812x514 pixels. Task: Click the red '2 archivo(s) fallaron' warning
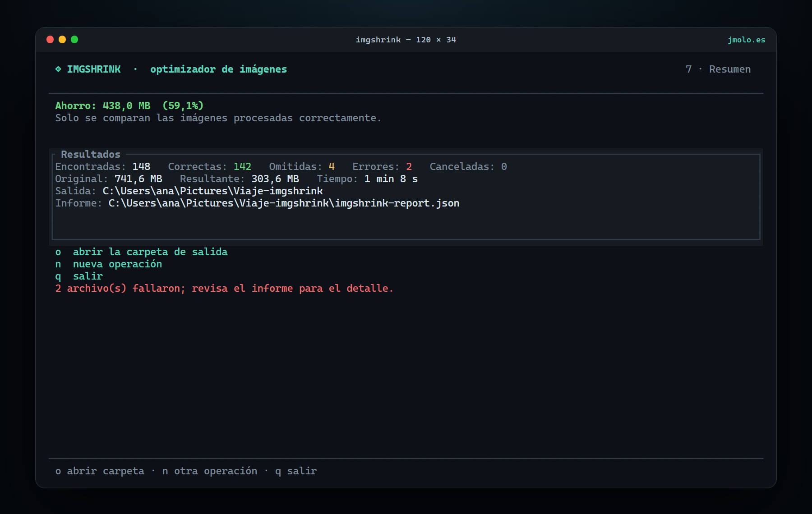(x=224, y=288)
